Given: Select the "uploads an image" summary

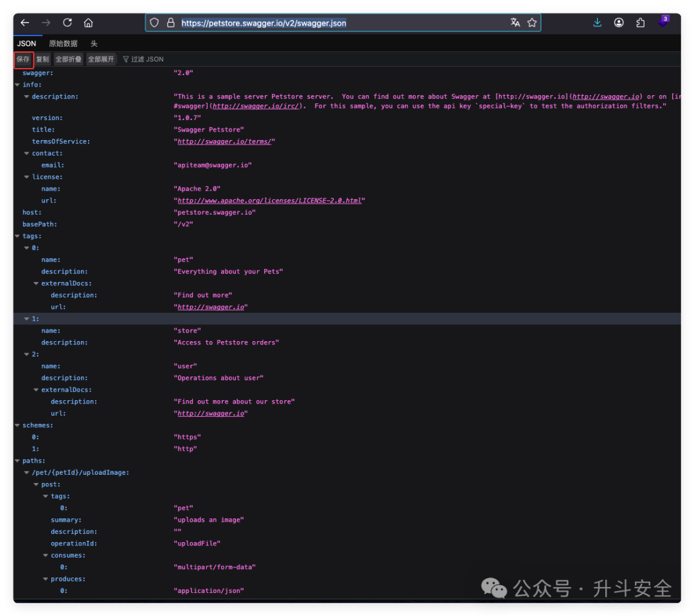Looking at the screenshot, I should [x=209, y=520].
